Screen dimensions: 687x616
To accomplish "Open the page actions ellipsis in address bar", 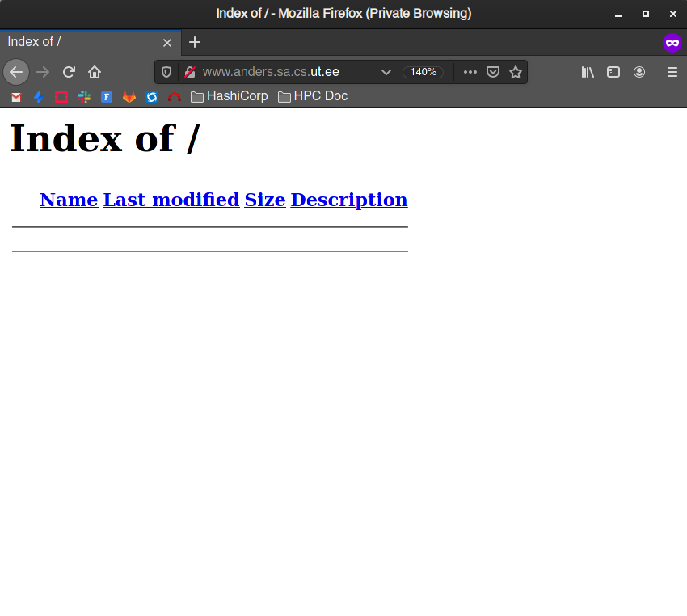I will pyautogui.click(x=470, y=72).
